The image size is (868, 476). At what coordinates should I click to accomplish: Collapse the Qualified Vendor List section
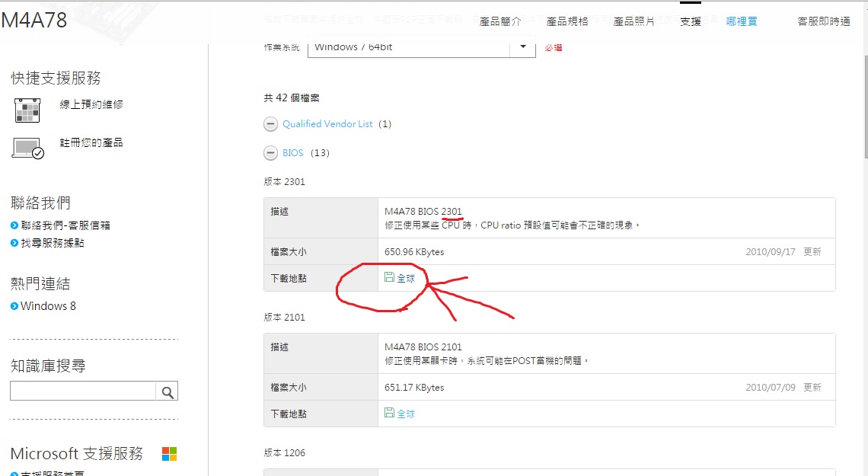click(270, 124)
